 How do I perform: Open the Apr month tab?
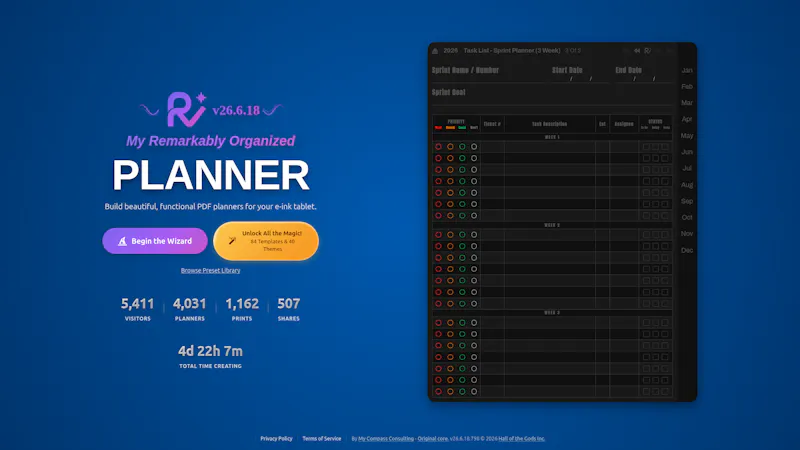point(687,119)
